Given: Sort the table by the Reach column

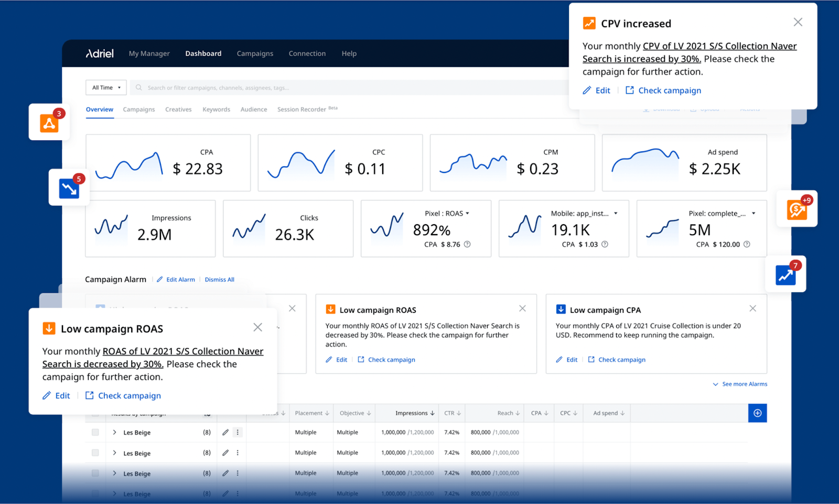Looking at the screenshot, I should [x=509, y=413].
